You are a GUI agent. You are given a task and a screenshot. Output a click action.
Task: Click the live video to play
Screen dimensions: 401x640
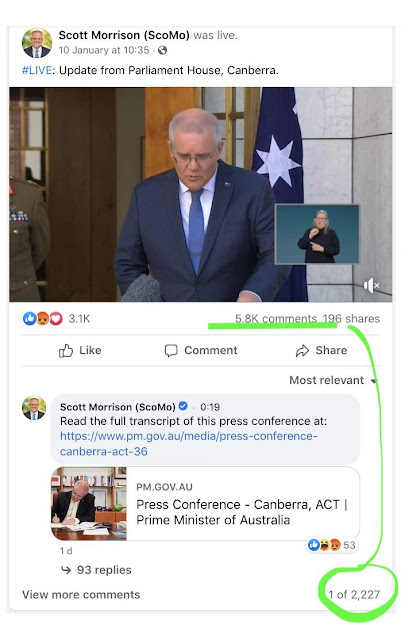[200, 194]
